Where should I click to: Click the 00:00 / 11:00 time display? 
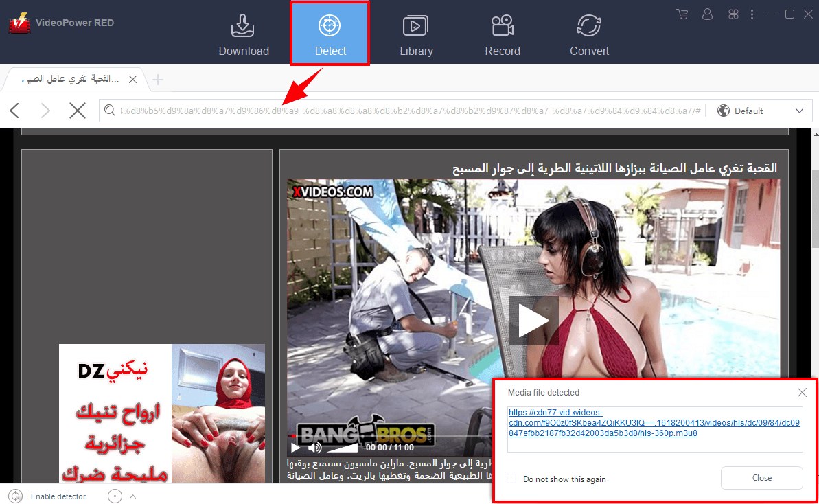(x=390, y=448)
